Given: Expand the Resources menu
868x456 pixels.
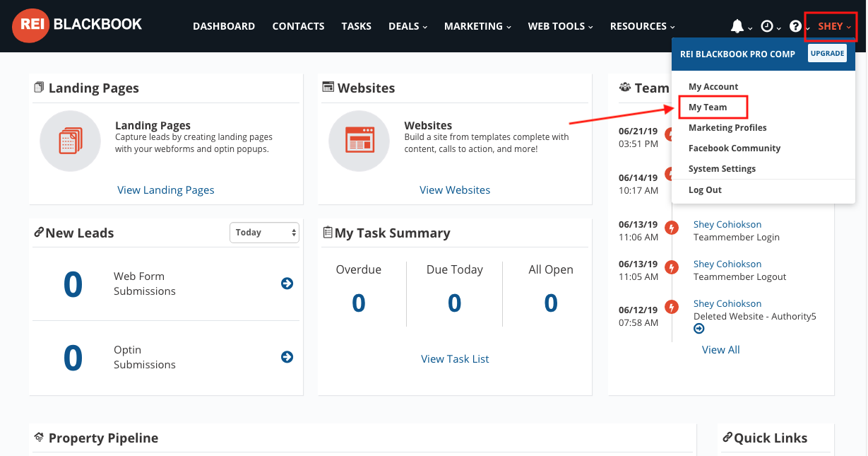Looking at the screenshot, I should point(643,26).
